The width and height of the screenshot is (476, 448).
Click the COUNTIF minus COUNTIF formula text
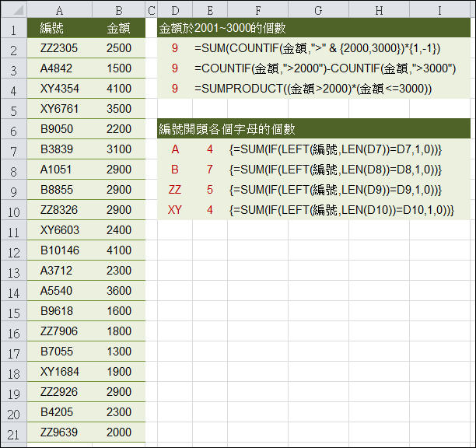click(x=325, y=68)
